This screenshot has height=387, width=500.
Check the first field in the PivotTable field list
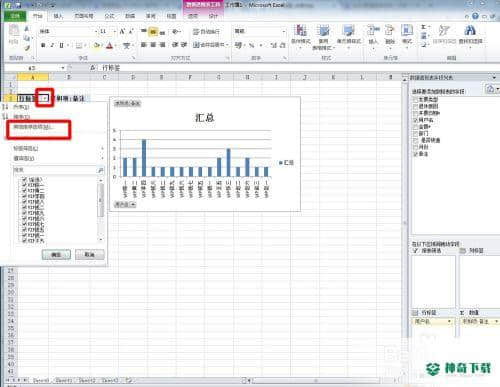[415, 99]
